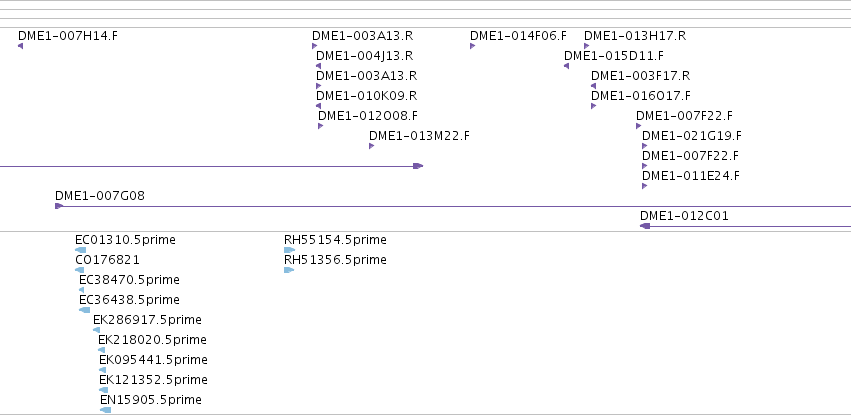Choose the DME1-015D11.F label
851x415 pixels.
(x=614, y=56)
